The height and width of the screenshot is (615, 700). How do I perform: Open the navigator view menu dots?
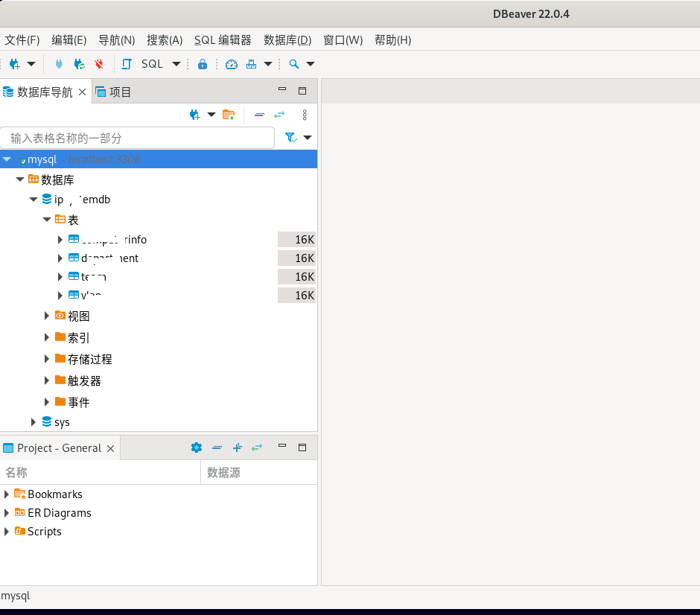click(305, 115)
